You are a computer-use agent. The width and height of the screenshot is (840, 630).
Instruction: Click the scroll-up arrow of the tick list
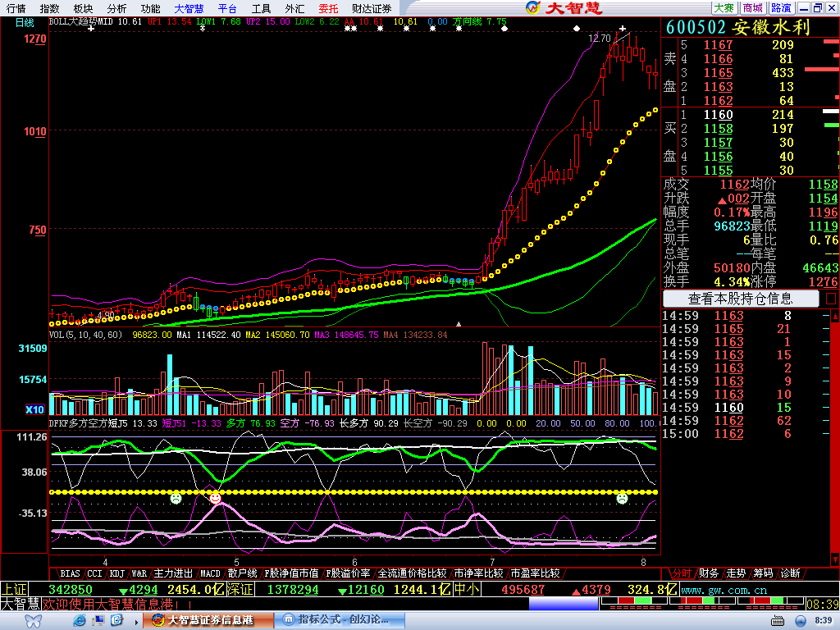(x=834, y=316)
